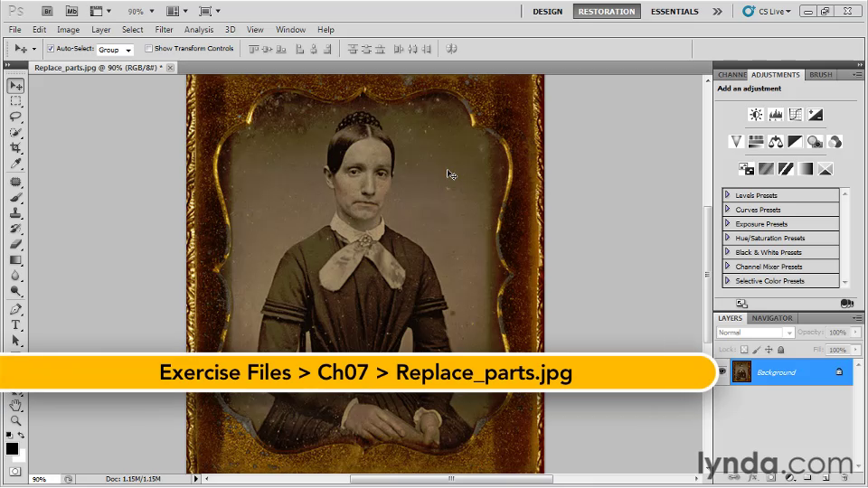Expand Curves Presets

pos(727,209)
